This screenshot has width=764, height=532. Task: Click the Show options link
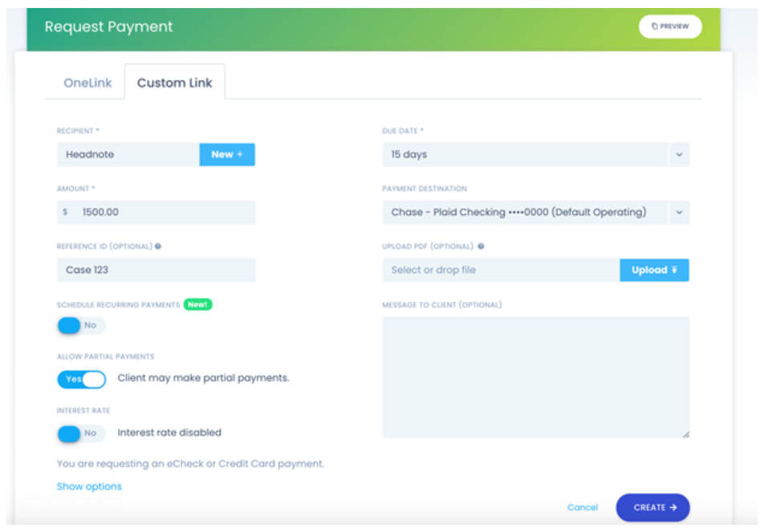coord(89,486)
